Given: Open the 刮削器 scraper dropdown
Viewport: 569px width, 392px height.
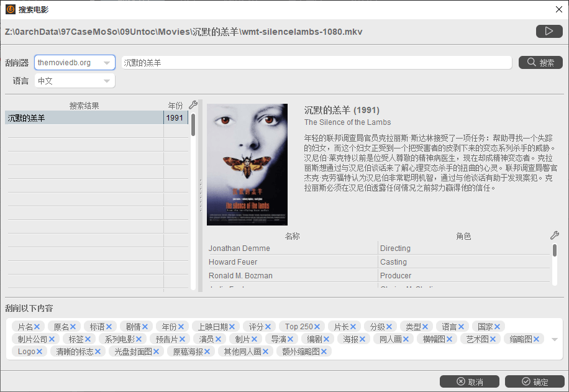Looking at the screenshot, I should [75, 62].
